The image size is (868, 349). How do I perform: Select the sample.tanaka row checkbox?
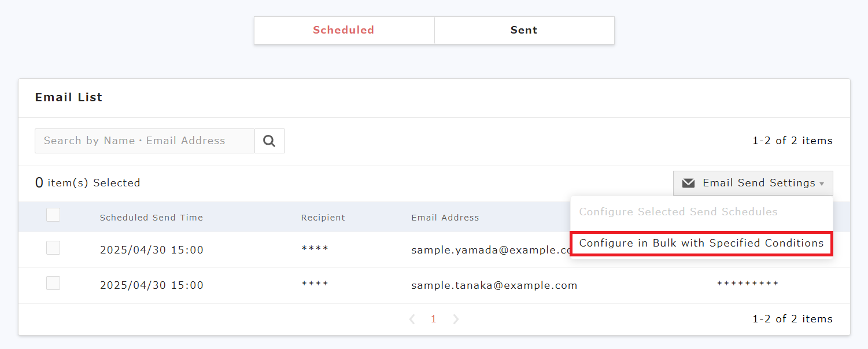(53, 283)
